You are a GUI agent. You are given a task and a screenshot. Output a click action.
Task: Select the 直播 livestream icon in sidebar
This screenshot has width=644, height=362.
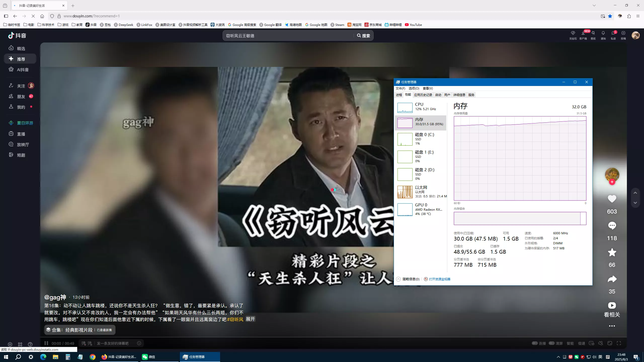coord(11,134)
